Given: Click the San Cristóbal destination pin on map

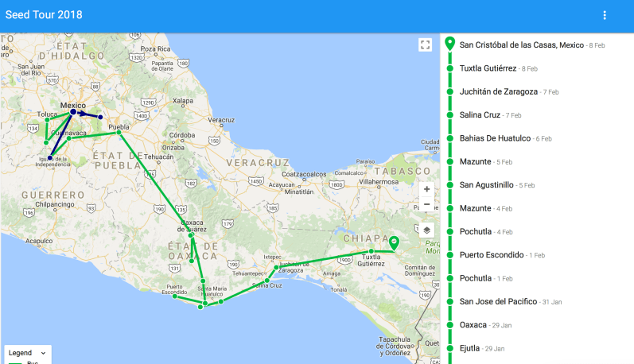Looking at the screenshot, I should tap(393, 243).
